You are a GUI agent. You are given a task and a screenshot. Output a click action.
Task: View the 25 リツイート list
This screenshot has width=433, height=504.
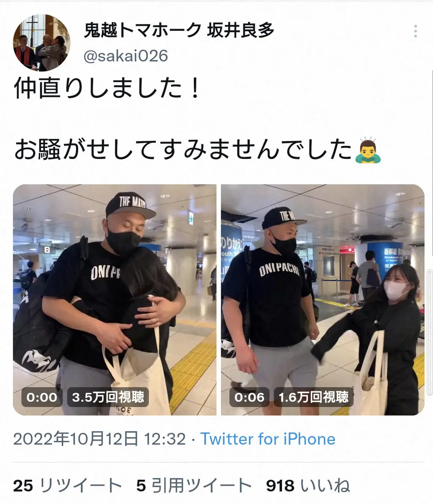[x=68, y=486]
